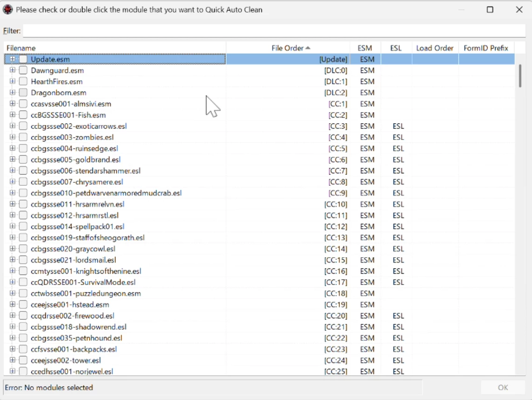The image size is (532, 400).
Task: Select ccbgssse011-hrsarmrelvn.esl row name
Action: pos(77,204)
